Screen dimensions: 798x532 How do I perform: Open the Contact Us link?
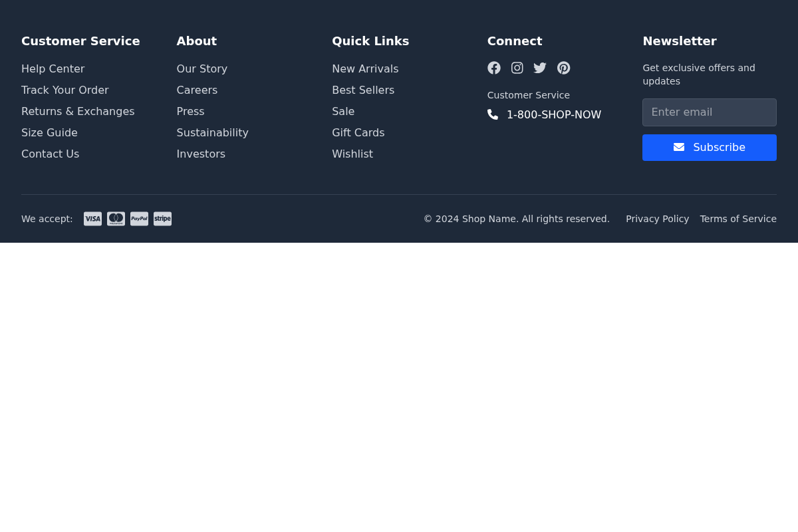point(50,154)
